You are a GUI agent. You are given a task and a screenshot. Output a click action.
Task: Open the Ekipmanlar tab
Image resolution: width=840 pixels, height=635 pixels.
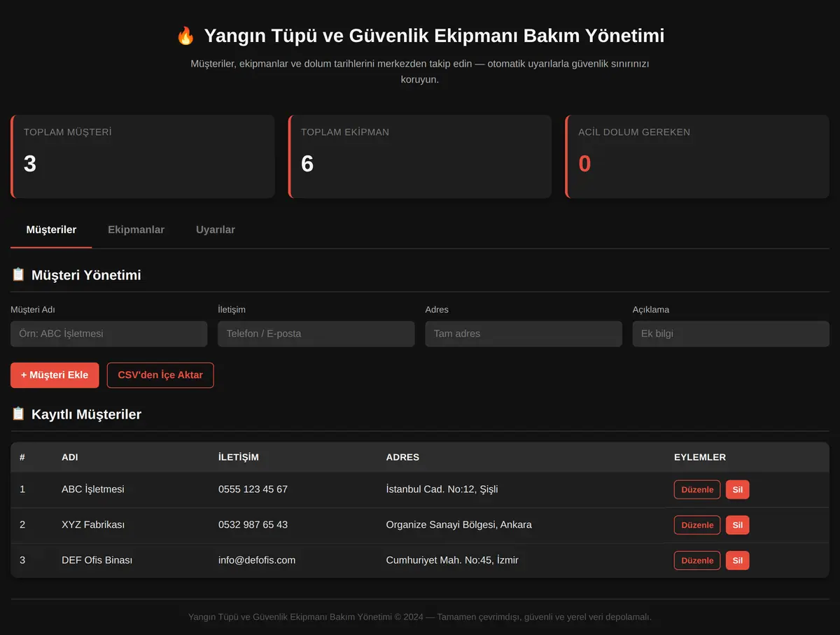pos(136,230)
